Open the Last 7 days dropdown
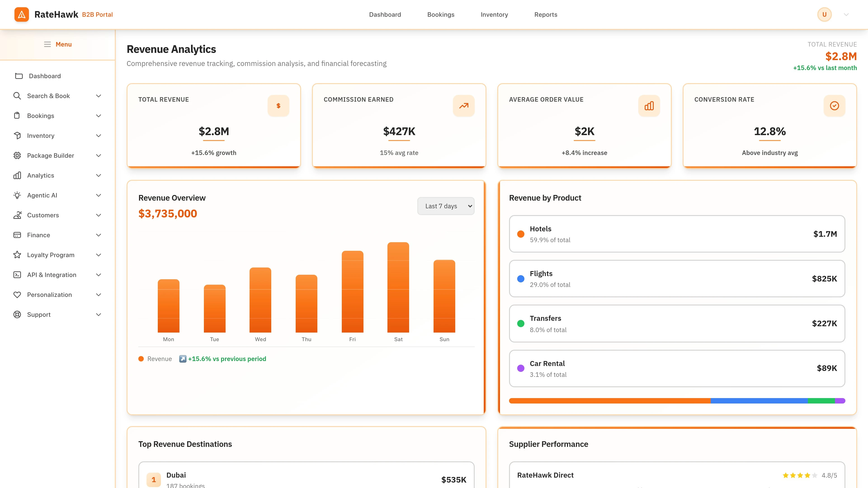 pyautogui.click(x=446, y=206)
